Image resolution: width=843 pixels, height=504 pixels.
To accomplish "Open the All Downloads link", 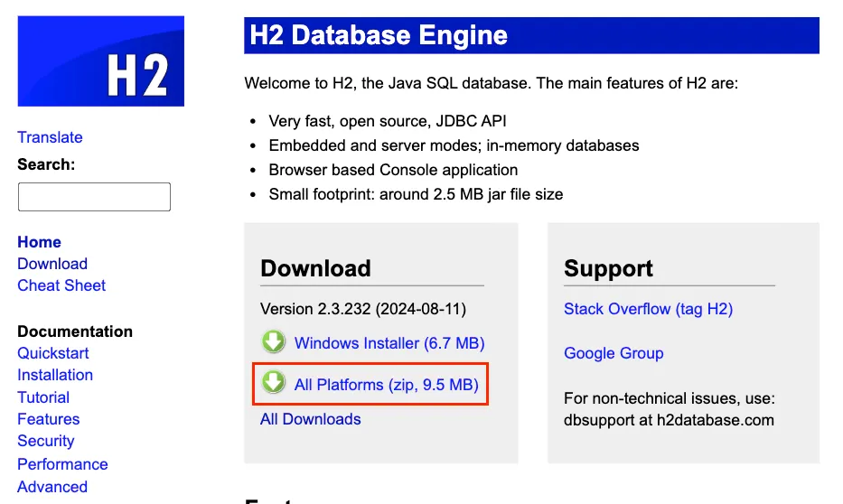I will coord(310,419).
